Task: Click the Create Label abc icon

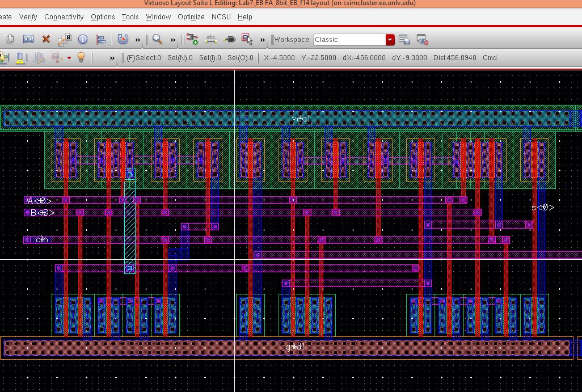Action: (211, 39)
